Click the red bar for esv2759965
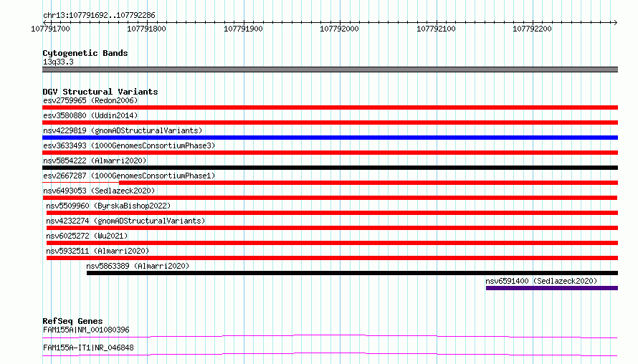The width and height of the screenshot is (638, 364). (330, 107)
